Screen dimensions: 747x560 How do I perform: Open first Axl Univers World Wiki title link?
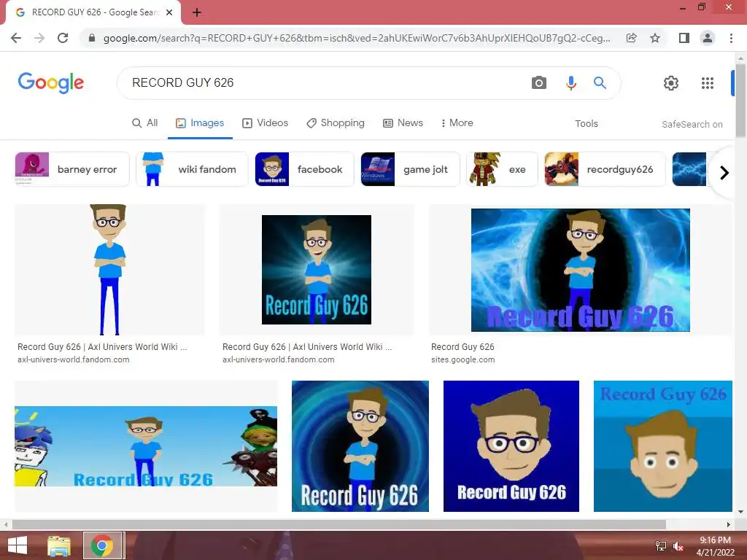(102, 346)
